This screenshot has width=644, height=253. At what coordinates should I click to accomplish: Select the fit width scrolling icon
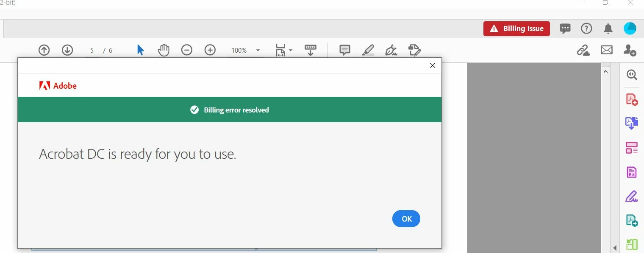click(311, 50)
